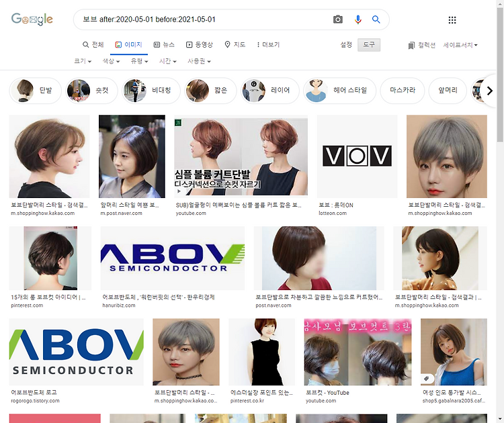Expand the 세이프서치 dropdown
This screenshot has height=423, width=504.
pyautogui.click(x=460, y=45)
